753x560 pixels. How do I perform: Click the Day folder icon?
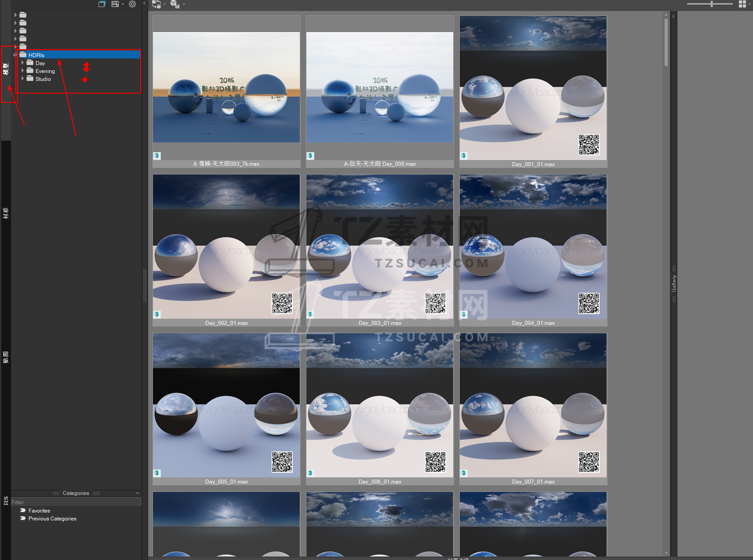tap(30, 63)
